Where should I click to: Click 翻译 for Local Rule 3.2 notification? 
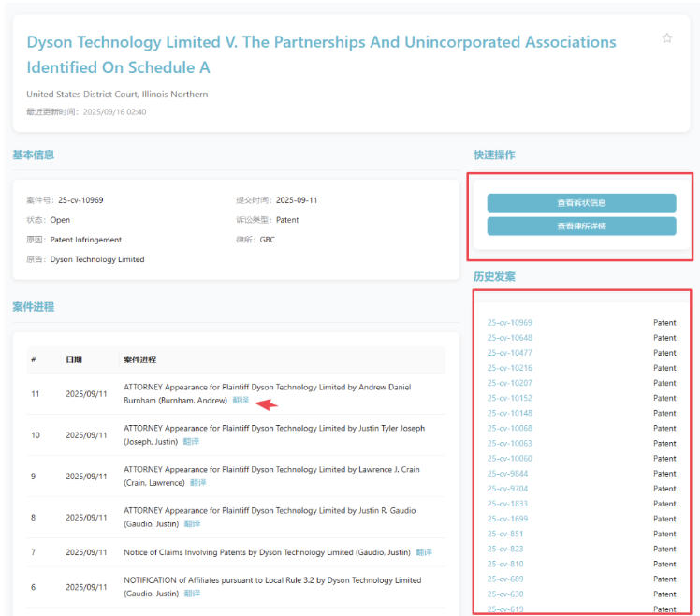pos(191,593)
